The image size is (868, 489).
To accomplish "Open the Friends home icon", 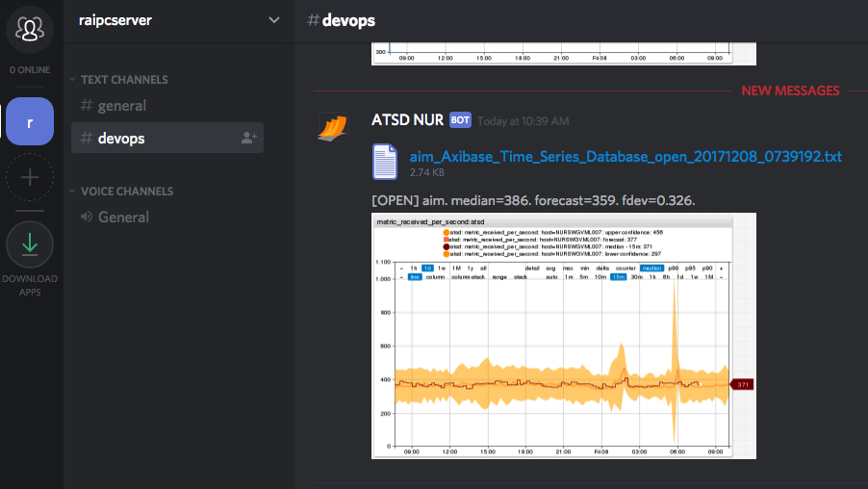I will coord(30,29).
